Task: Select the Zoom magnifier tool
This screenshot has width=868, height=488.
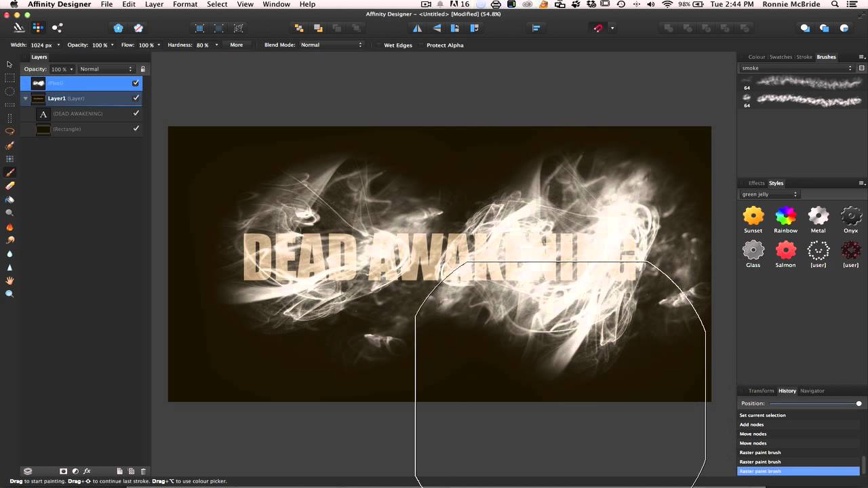Action: click(x=9, y=294)
